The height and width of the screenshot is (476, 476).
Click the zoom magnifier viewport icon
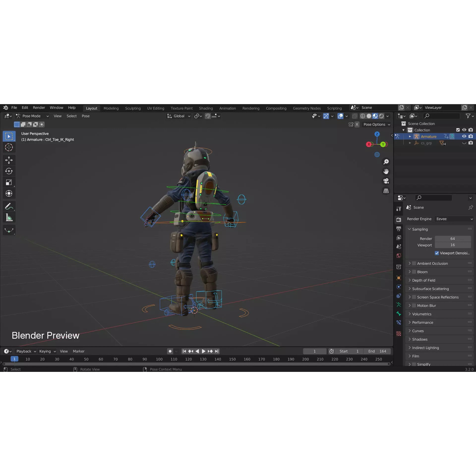386,162
